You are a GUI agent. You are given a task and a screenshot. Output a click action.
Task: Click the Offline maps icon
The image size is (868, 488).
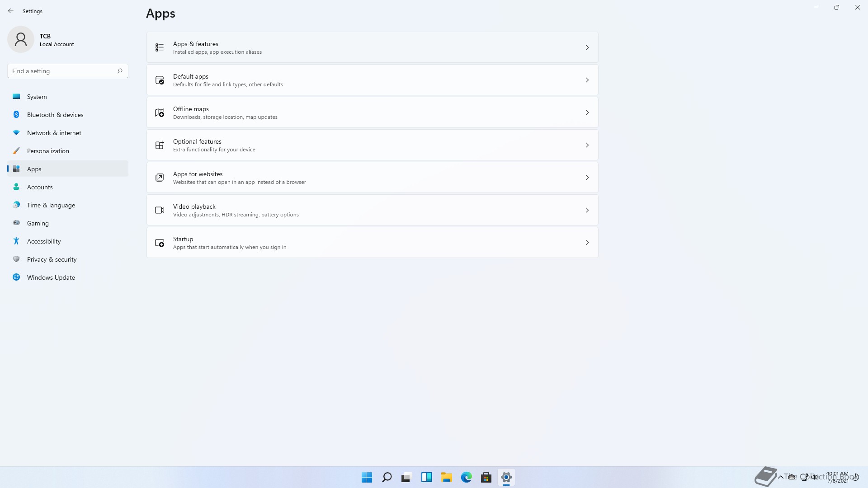(x=160, y=113)
